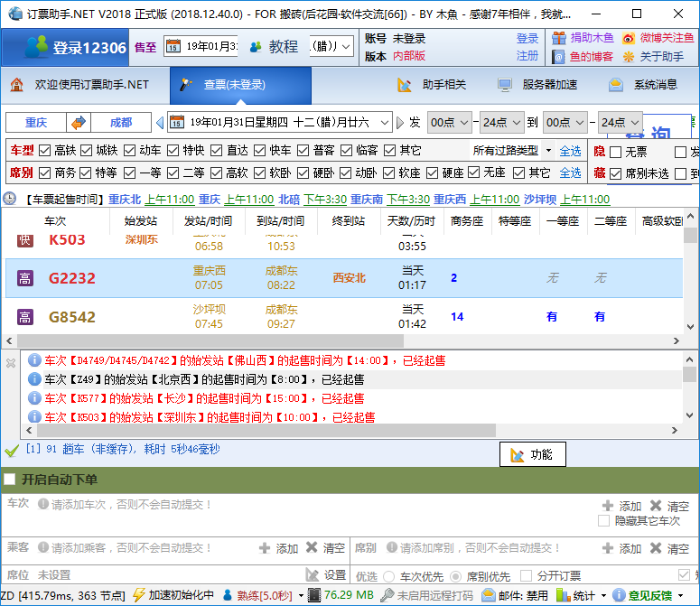This screenshot has height=606, width=700.
Task: Check 隐藏其它车次 option
Action: tap(603, 521)
